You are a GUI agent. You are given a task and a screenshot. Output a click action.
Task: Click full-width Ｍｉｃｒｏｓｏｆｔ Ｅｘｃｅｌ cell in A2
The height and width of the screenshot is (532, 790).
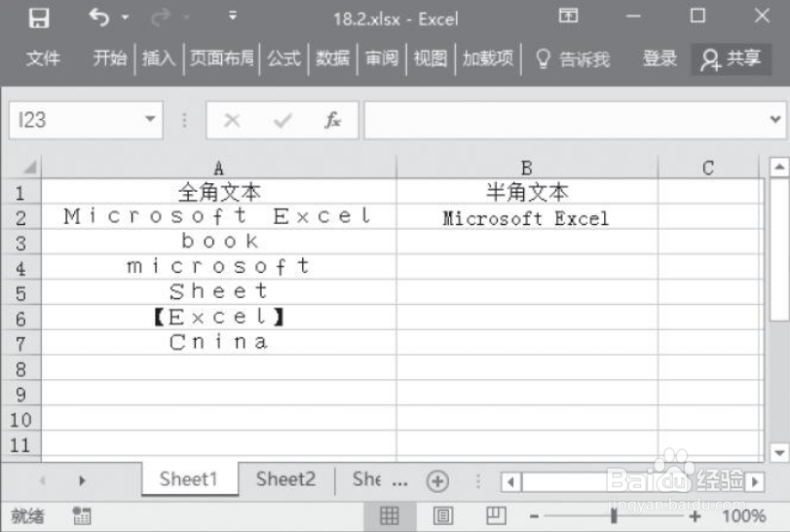tap(218, 217)
